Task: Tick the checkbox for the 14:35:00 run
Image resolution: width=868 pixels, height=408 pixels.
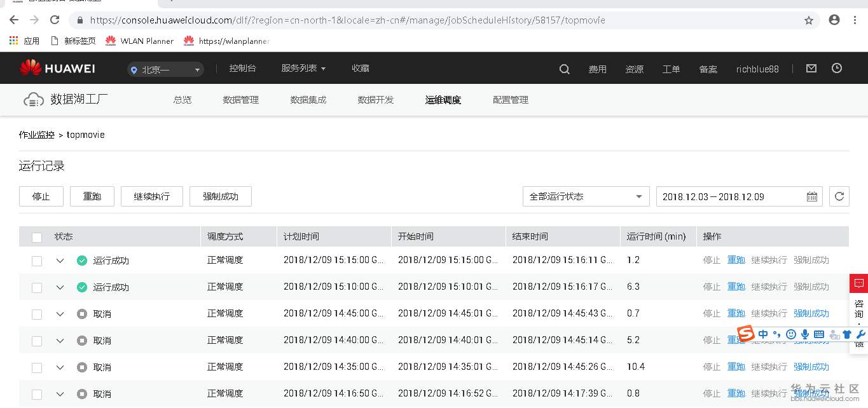Action: click(x=37, y=367)
